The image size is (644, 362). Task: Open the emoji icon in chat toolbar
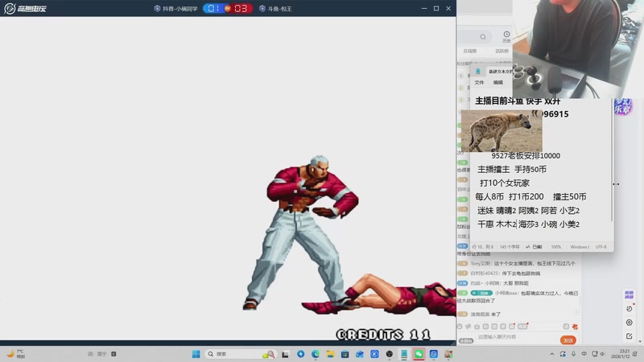tap(460, 327)
